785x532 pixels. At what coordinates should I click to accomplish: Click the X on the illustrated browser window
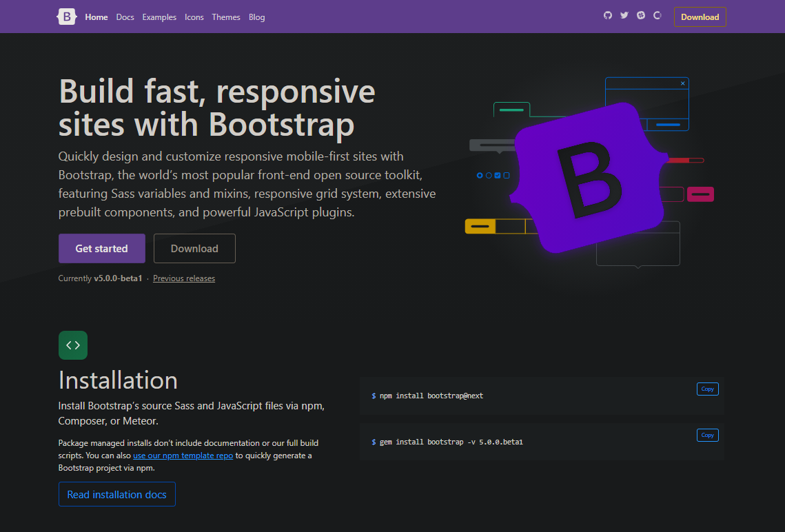pos(682,82)
